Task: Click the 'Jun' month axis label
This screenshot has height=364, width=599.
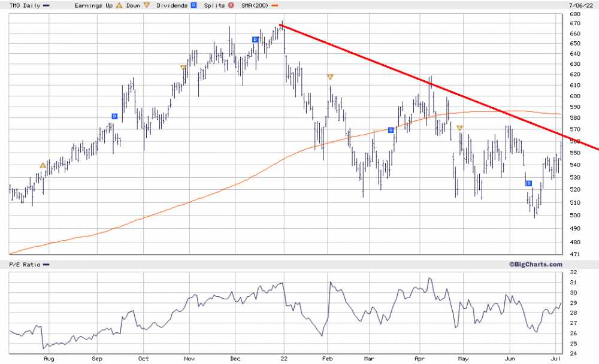Action: pyautogui.click(x=510, y=358)
